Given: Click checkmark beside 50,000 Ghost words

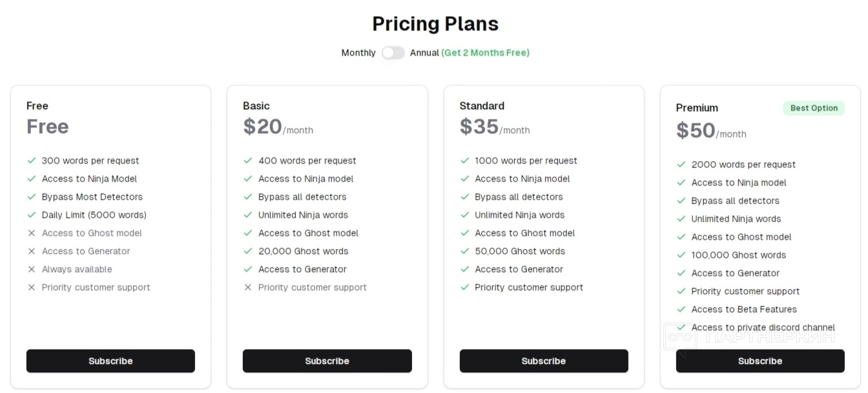Looking at the screenshot, I should click(464, 251).
